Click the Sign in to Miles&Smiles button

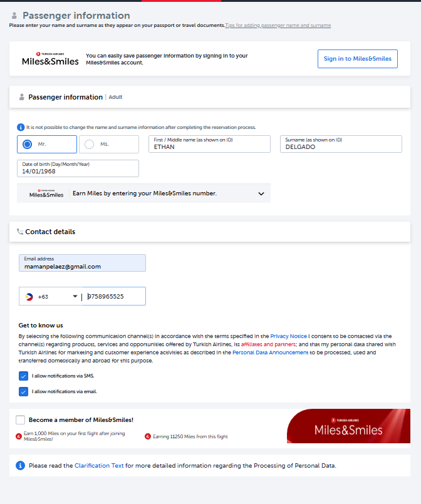tap(357, 59)
